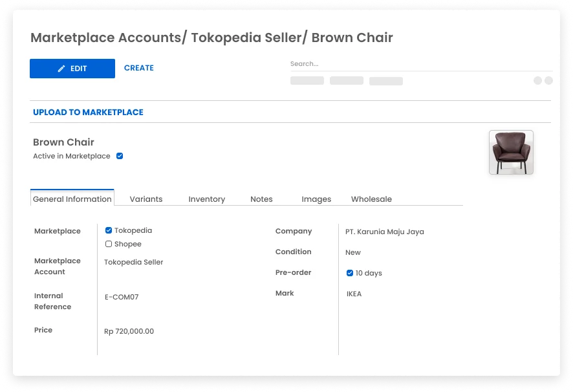Click the first gray filter placeholder under Search
This screenshot has width=573, height=392.
307,81
